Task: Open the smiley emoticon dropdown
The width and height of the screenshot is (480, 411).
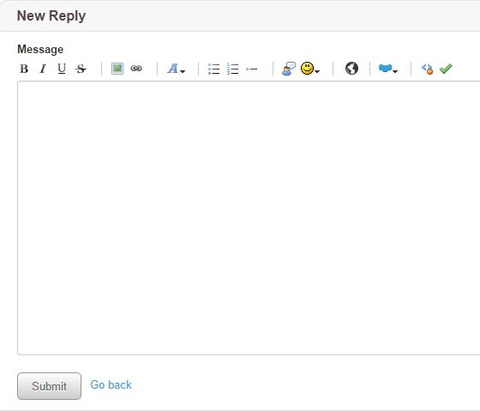Action: click(x=310, y=69)
